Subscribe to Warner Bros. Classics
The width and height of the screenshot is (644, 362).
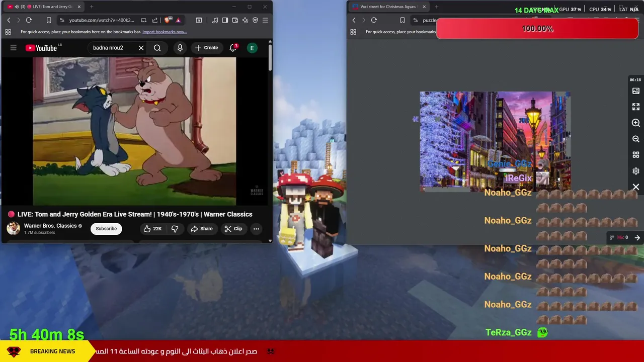[106, 229]
